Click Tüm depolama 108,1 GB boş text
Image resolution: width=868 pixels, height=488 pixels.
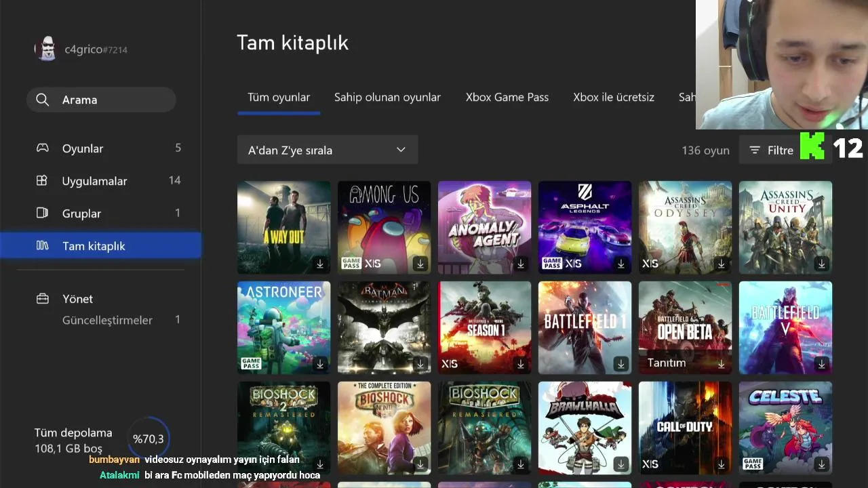click(73, 441)
